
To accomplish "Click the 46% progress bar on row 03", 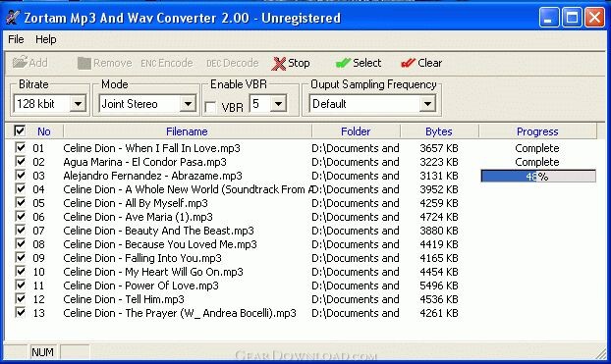I will (x=538, y=176).
